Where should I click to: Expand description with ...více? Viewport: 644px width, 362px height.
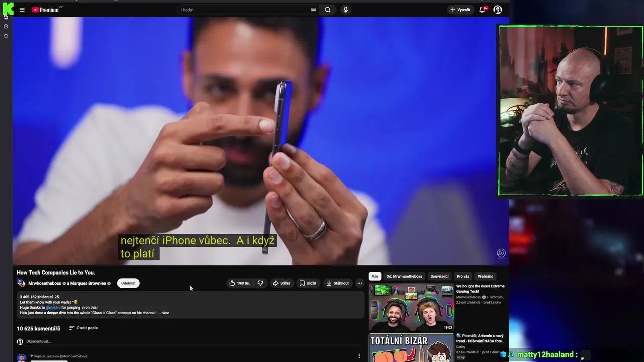(164, 313)
